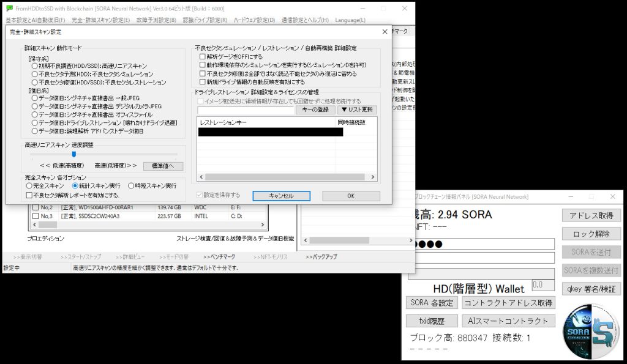
Task: Click アドレス取得 in blockchain panel
Action: point(591,215)
